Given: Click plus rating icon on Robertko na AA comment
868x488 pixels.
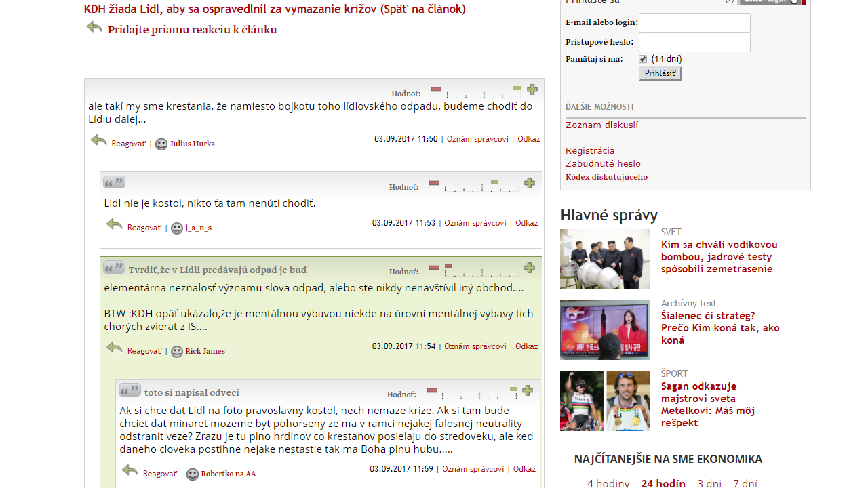Looking at the screenshot, I should coord(528,390).
